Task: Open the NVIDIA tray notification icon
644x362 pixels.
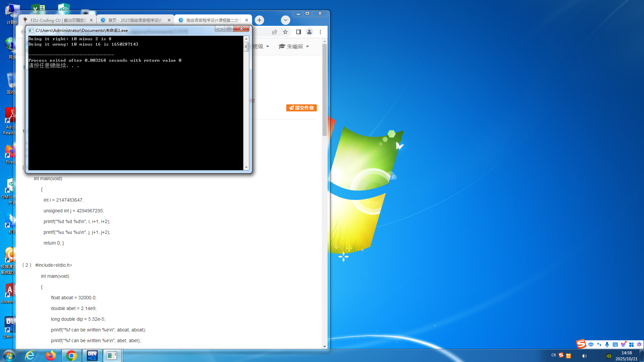Action: pos(608,356)
